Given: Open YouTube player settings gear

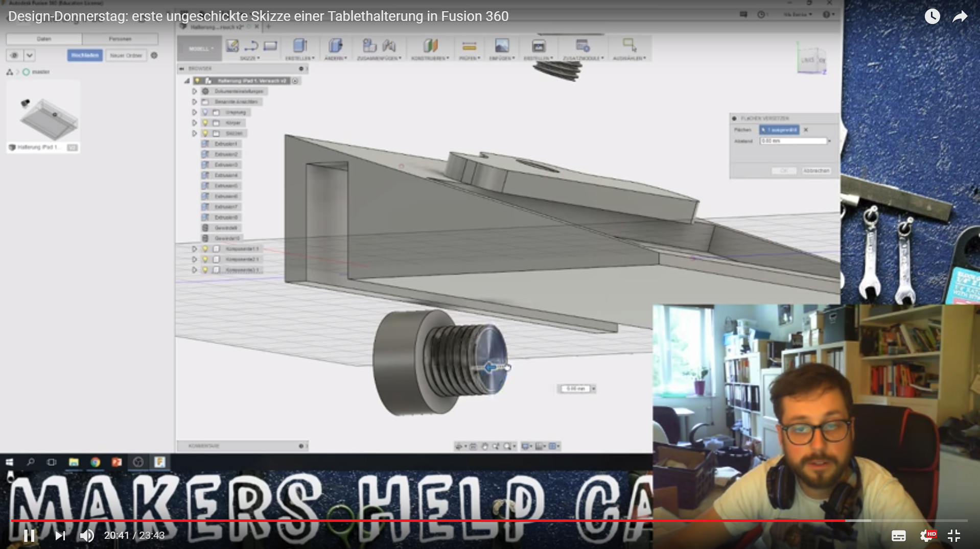Looking at the screenshot, I should click(926, 535).
